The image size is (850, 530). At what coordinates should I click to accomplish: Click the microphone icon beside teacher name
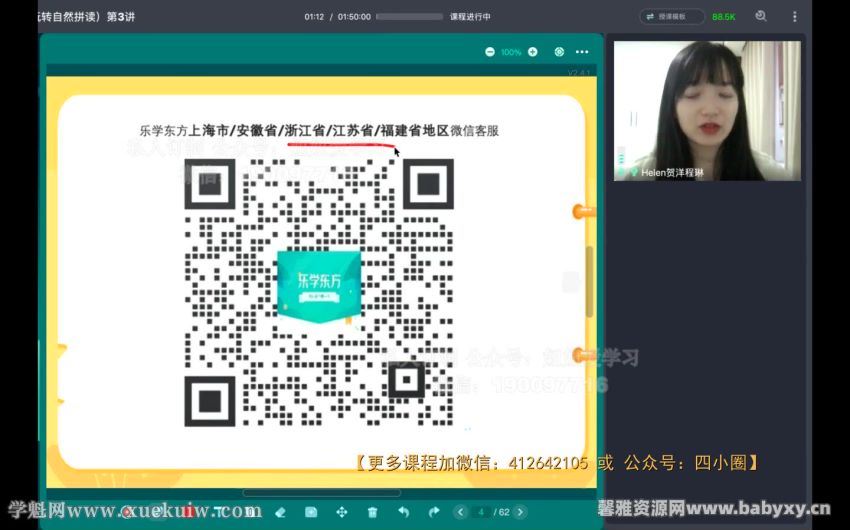click(633, 172)
